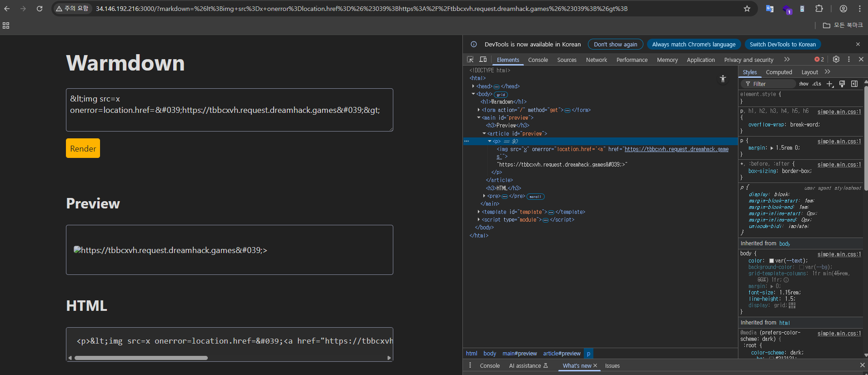Expand the script module node
868x375 pixels.
coord(479,219)
